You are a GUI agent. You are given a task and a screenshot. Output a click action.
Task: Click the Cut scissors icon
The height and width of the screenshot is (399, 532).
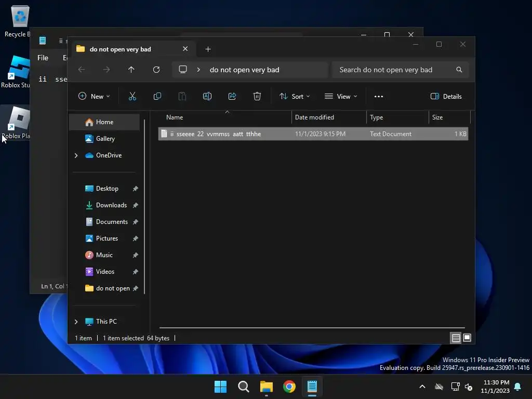click(x=132, y=96)
